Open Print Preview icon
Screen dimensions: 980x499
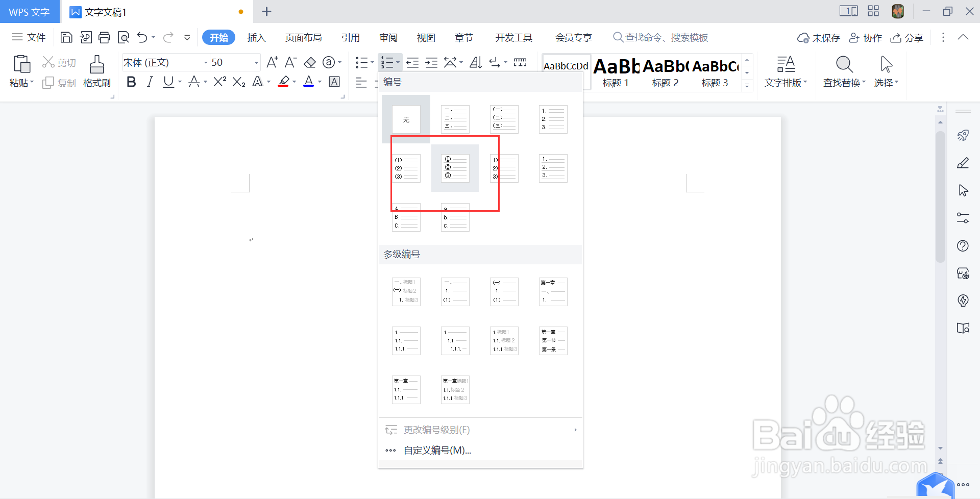[123, 37]
